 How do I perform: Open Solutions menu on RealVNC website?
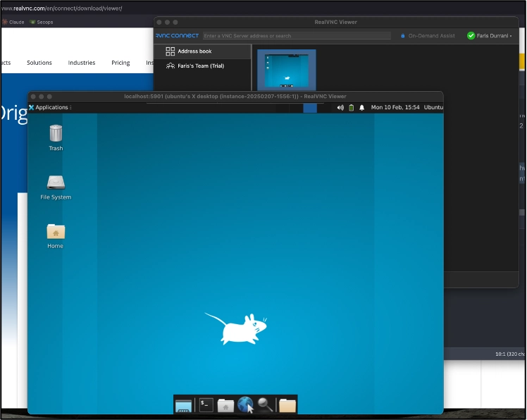pos(39,63)
